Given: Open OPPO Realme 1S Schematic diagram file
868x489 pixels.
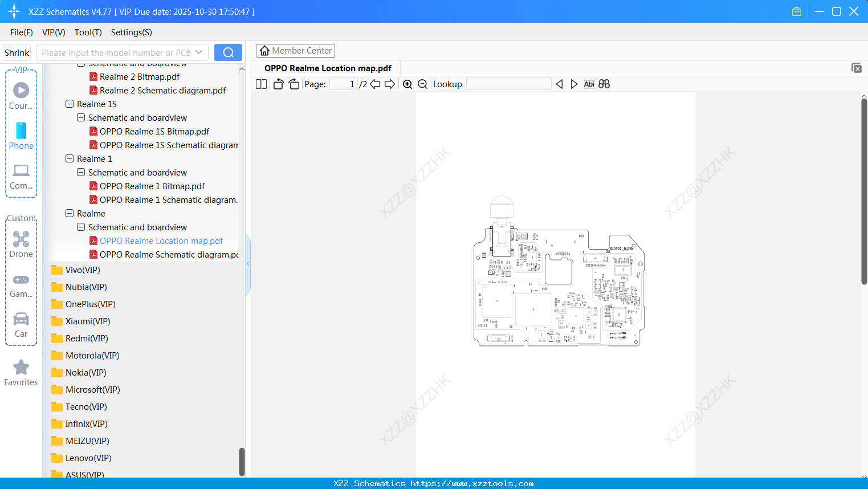Looking at the screenshot, I should tap(164, 145).
